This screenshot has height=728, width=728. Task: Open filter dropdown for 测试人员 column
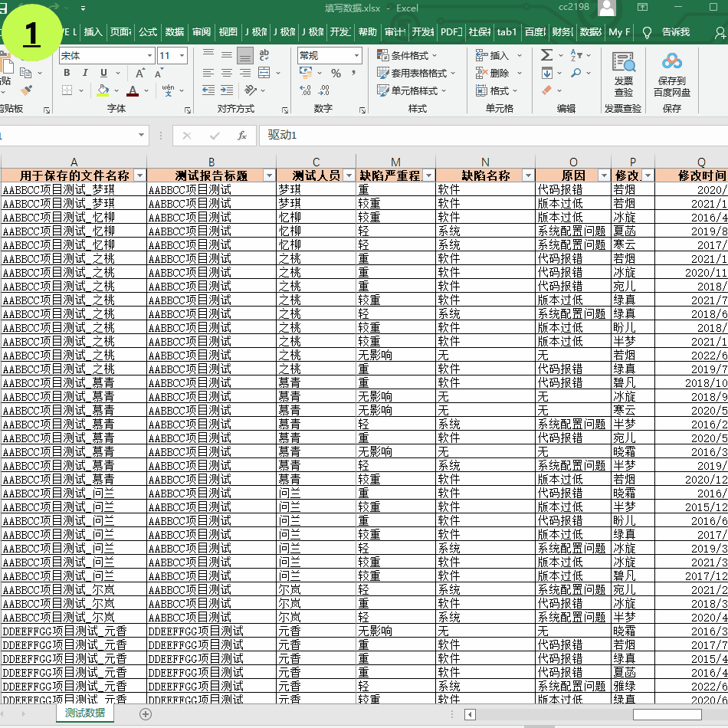[x=348, y=175]
